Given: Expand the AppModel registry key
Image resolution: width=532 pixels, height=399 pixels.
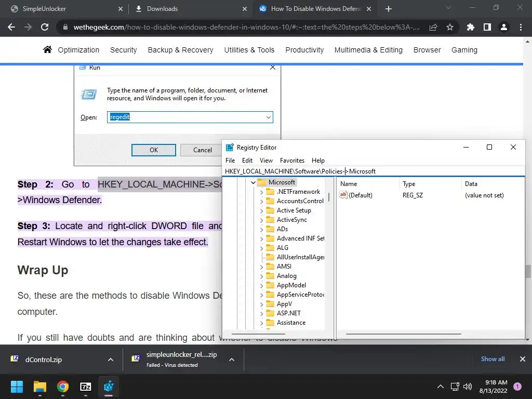Looking at the screenshot, I should point(261,286).
